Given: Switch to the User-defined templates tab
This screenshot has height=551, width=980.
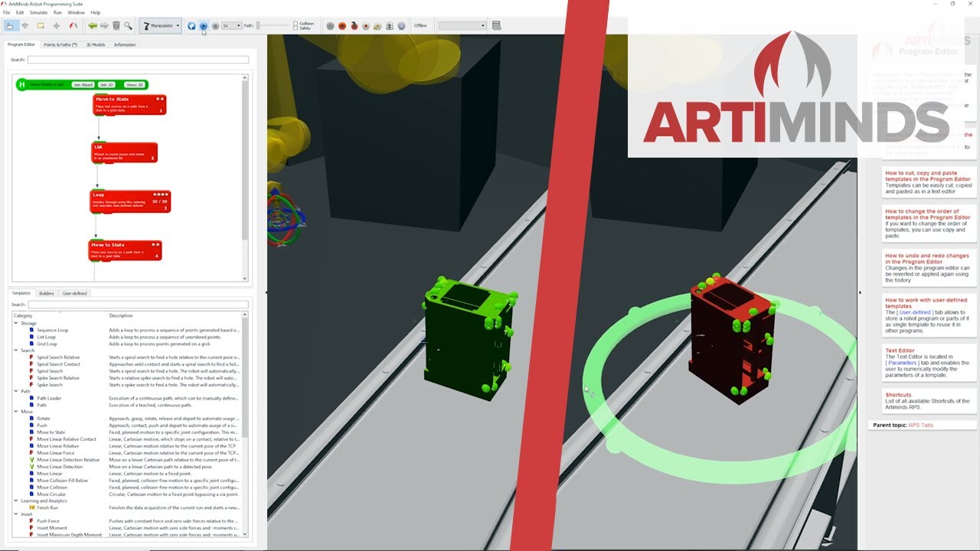Looking at the screenshot, I should point(74,293).
